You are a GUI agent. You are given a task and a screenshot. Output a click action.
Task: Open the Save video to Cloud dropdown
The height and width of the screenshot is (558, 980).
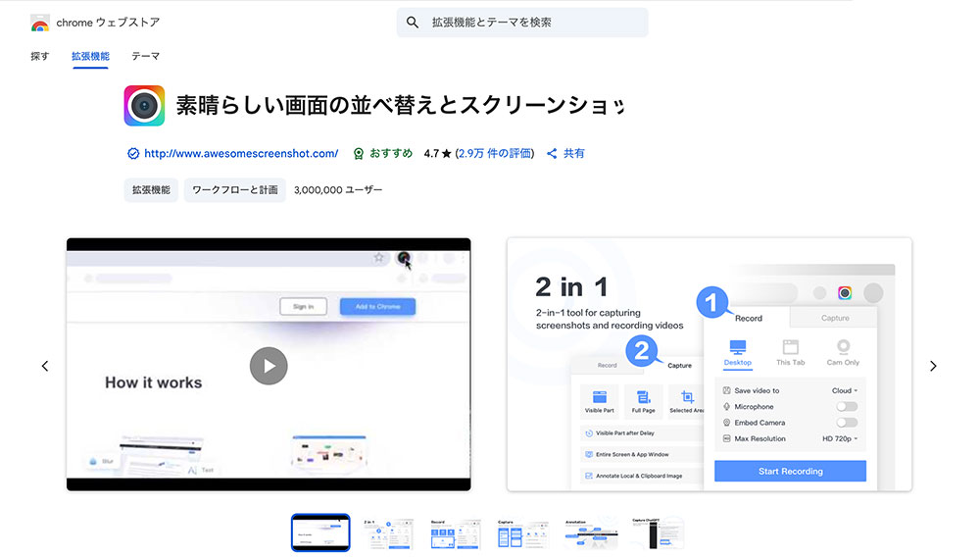point(844,390)
